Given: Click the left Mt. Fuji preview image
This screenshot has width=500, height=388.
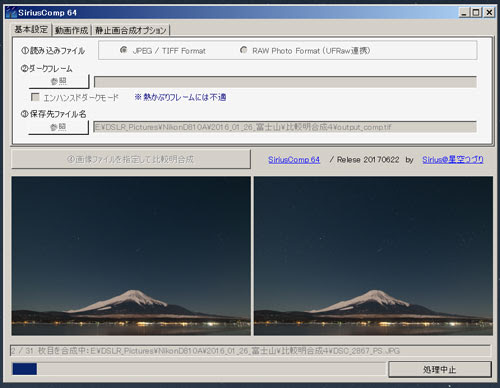Looking at the screenshot, I should [x=131, y=256].
